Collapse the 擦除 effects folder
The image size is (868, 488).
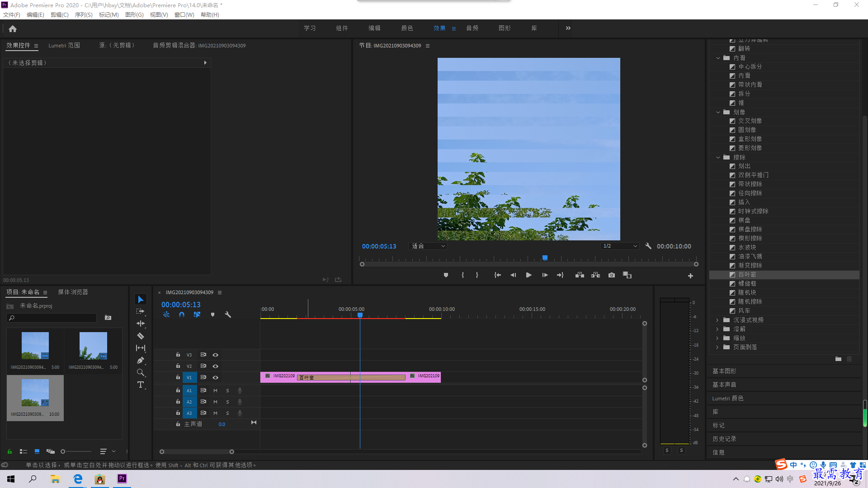click(718, 157)
